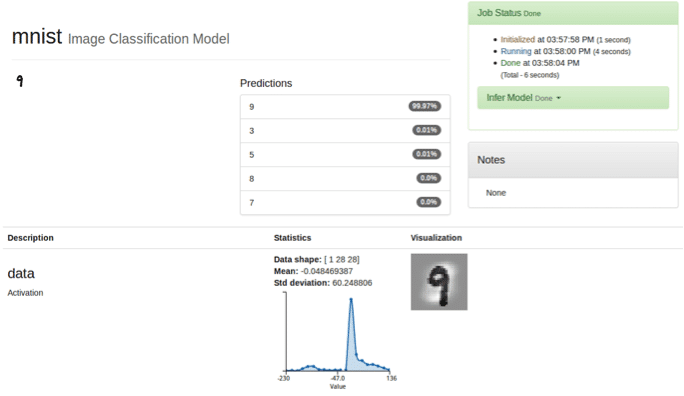Click the histogram peak data point
The image size is (684, 396).
click(351, 299)
